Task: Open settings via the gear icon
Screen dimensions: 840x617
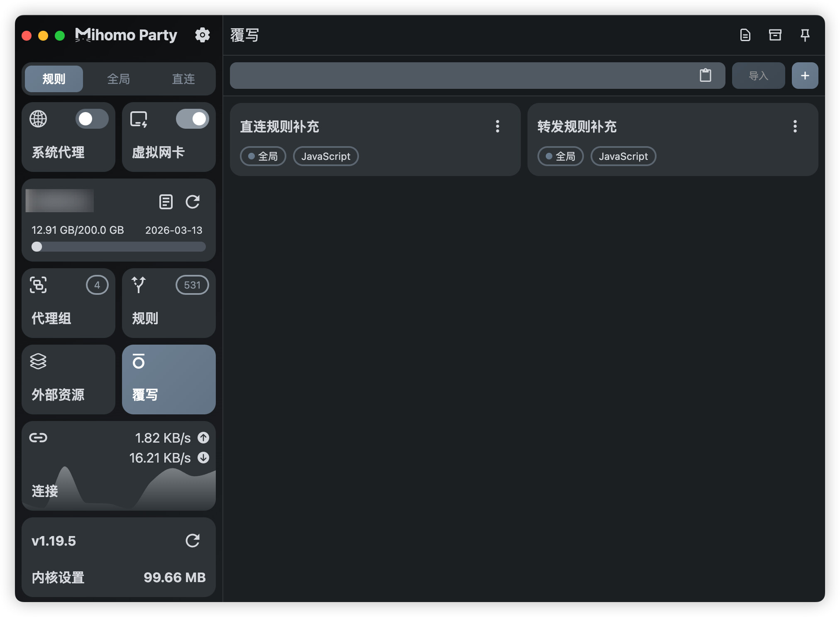Action: (x=203, y=35)
